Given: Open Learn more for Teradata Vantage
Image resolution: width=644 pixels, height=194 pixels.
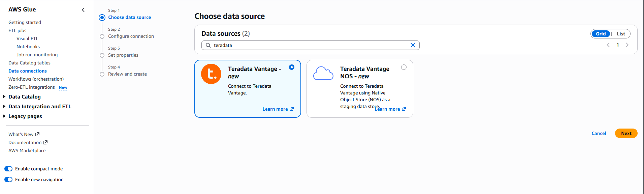Looking at the screenshot, I should (x=278, y=109).
